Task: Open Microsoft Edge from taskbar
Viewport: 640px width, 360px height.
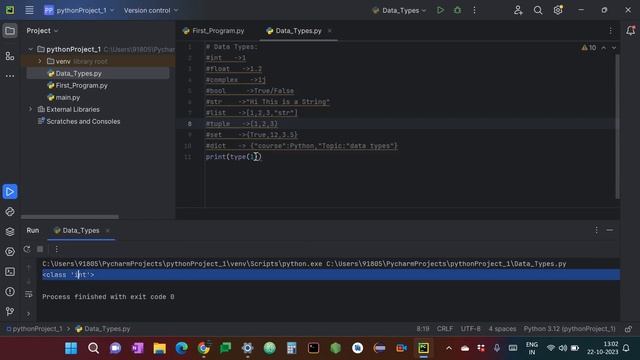Action: click(x=181, y=348)
